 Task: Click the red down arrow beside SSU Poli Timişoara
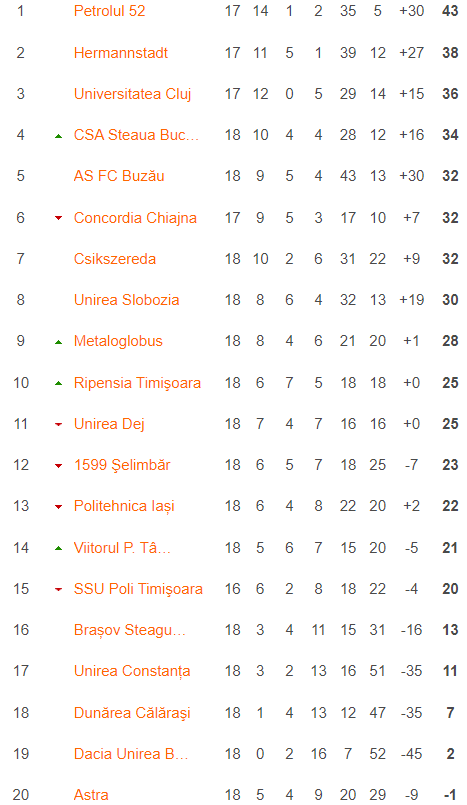59,589
